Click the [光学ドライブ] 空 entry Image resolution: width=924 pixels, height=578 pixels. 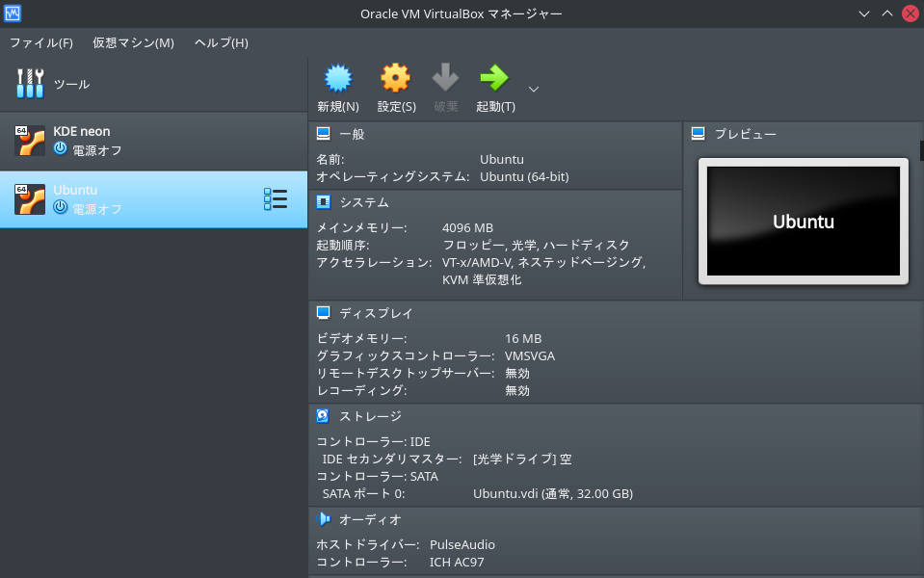(x=522, y=459)
